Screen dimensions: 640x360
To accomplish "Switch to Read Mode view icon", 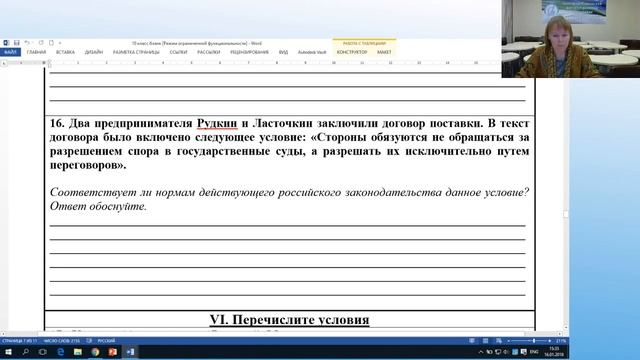I will click(472, 341).
